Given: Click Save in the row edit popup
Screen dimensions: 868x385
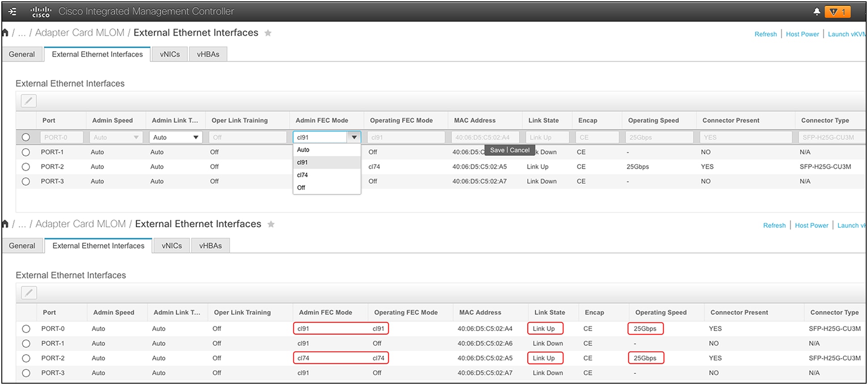Looking at the screenshot, I should click(x=497, y=151).
